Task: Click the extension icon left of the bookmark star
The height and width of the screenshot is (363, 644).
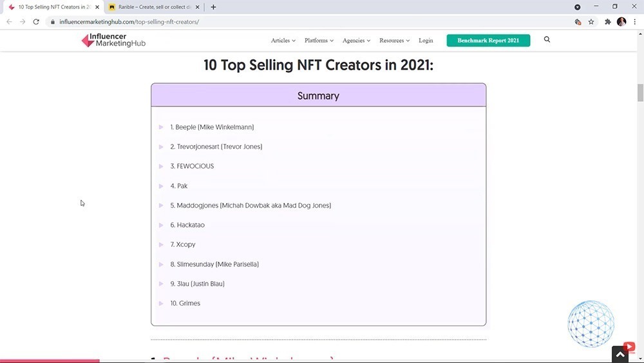Action: point(578,22)
